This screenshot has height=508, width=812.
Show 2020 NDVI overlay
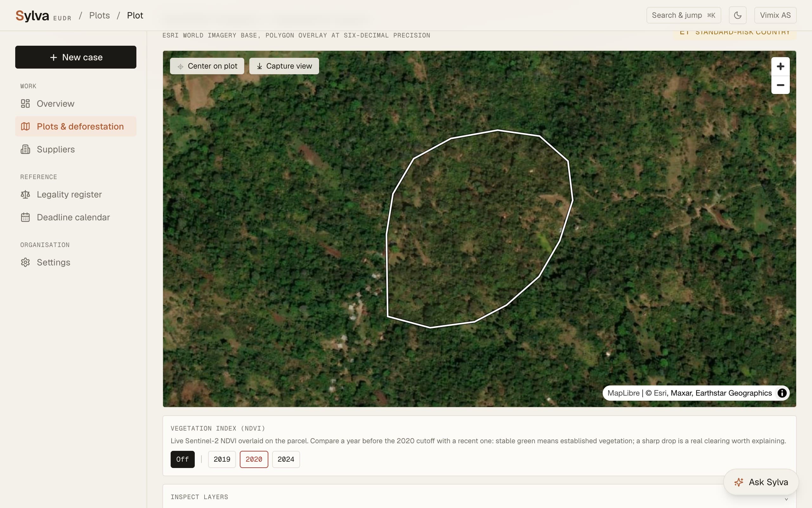tap(254, 459)
